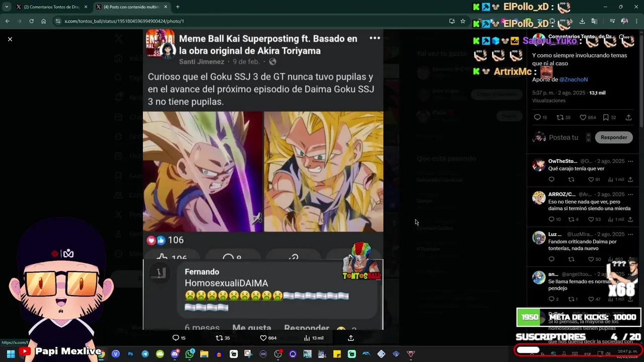Reply to Luz's comment about Fandom
The width and height of the screenshot is (644, 362).
tap(551, 259)
